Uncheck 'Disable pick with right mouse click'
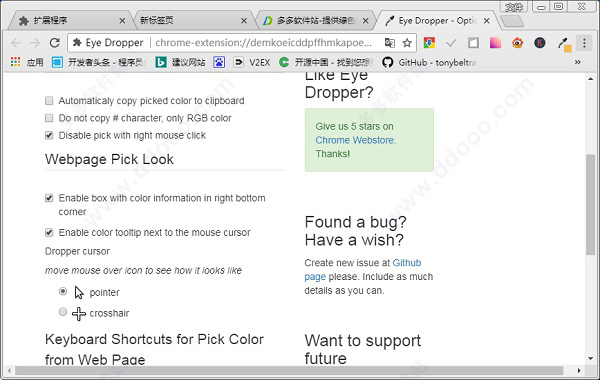 (49, 135)
